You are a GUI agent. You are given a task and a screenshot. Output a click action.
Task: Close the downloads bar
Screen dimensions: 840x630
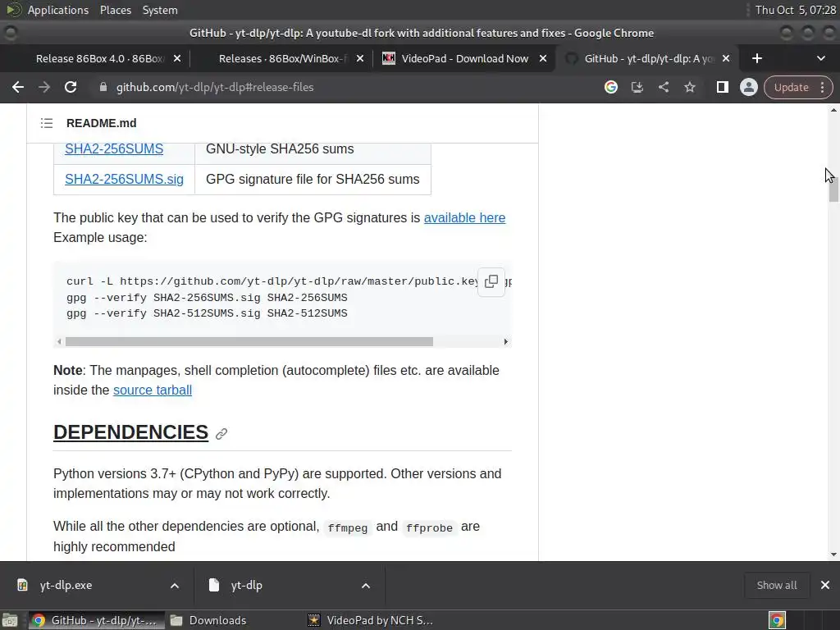[825, 585]
